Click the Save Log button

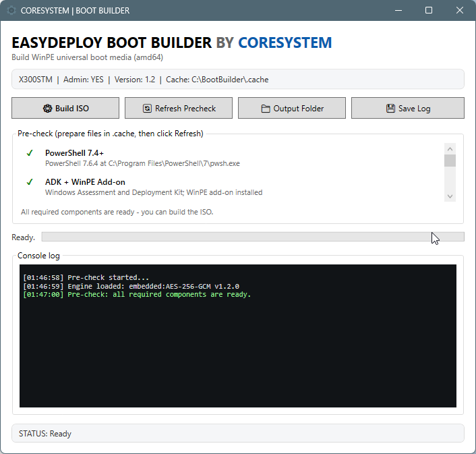tap(408, 108)
